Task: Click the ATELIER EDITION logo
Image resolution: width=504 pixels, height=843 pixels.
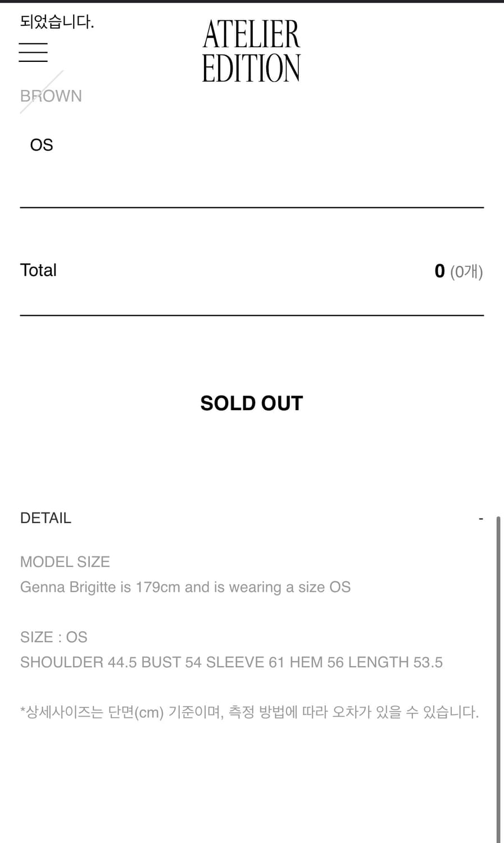Action: click(251, 51)
